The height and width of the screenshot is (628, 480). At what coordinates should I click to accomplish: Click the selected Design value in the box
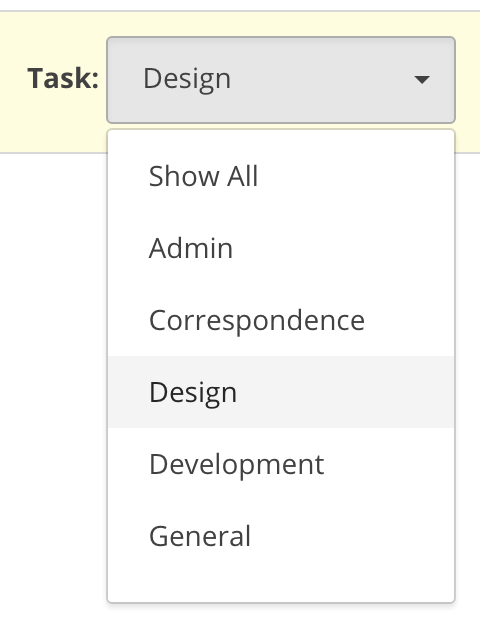(x=187, y=79)
